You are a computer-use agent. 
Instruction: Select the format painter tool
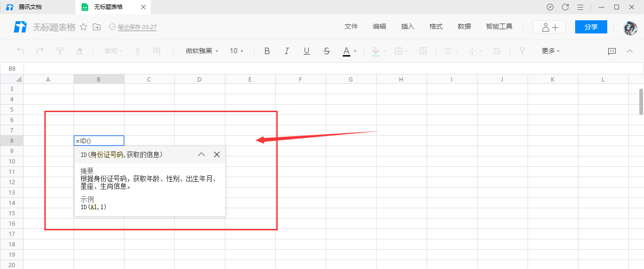(x=60, y=51)
